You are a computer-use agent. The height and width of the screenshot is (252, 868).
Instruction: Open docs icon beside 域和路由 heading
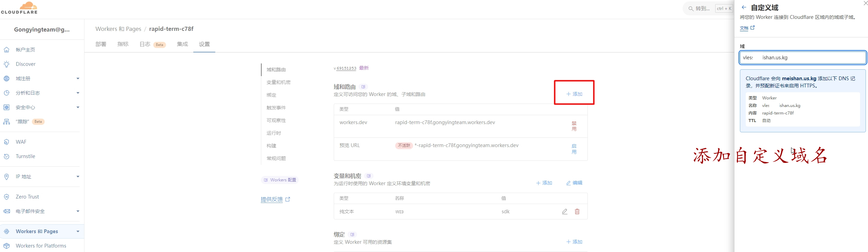point(363,87)
